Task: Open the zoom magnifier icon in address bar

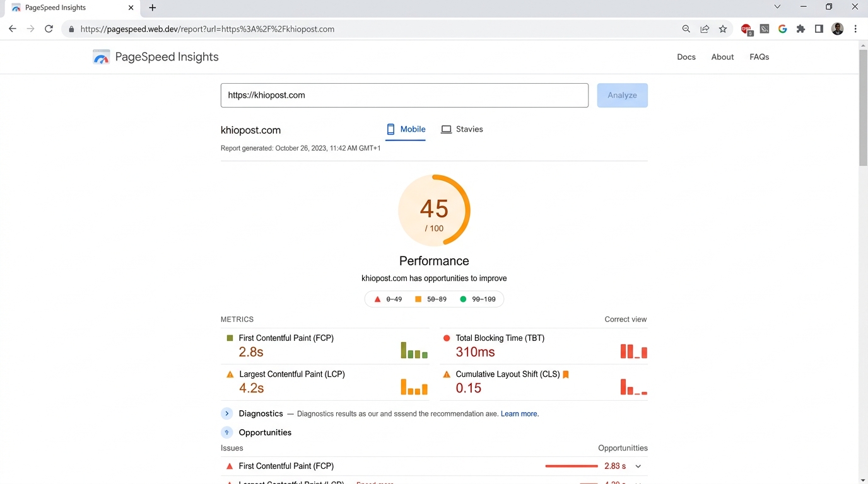Action: pyautogui.click(x=686, y=29)
